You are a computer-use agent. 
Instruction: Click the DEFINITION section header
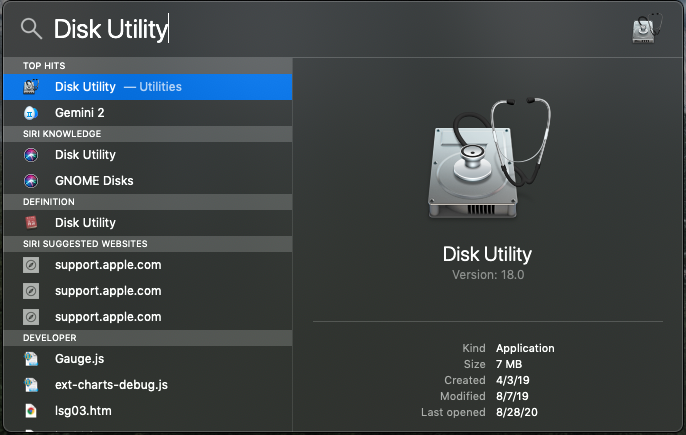pos(148,202)
